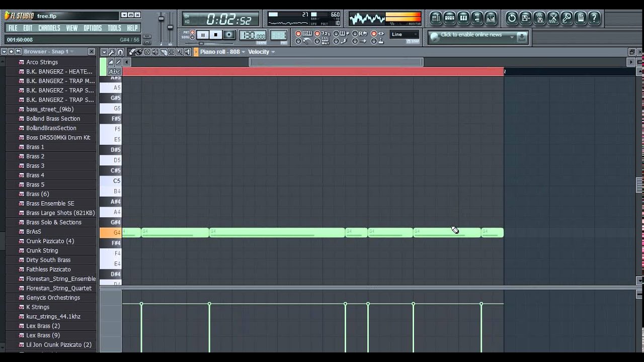Switch to Pattern mode radio light
Image resolution: width=644 pixels, height=362 pixels.
click(192, 32)
